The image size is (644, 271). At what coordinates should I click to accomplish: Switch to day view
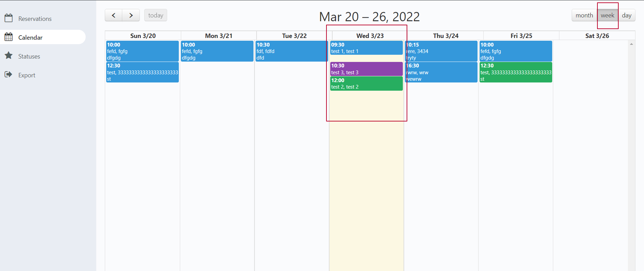click(627, 15)
